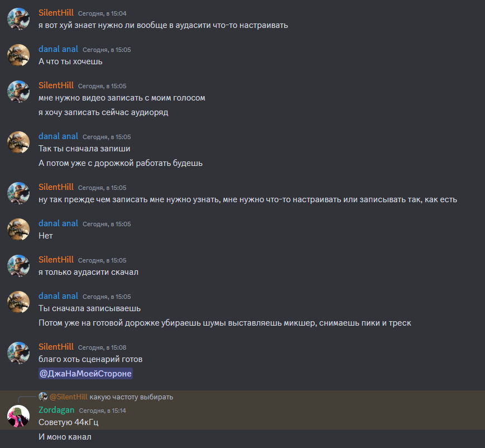485x448 pixels.
Task: Click the message 'И моно канал'
Action: point(65,437)
